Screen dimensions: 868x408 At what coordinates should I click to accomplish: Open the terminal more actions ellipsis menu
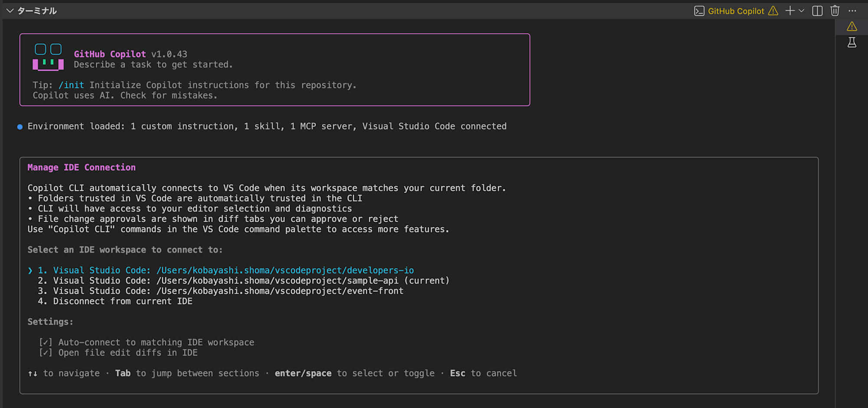(852, 11)
